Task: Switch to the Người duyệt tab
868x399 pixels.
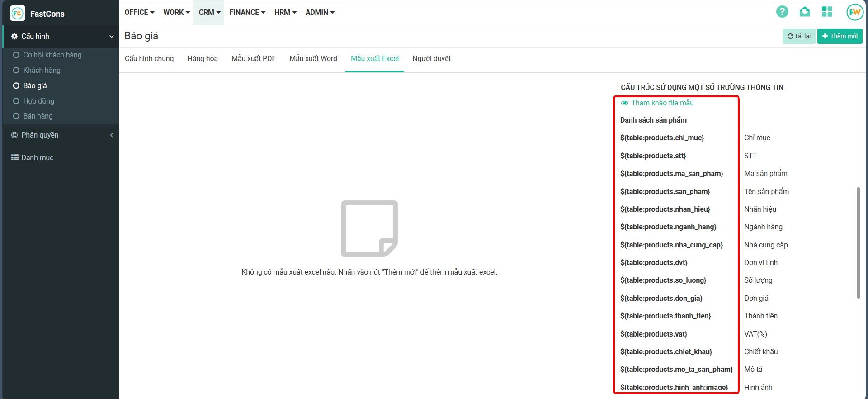Action: [431, 58]
